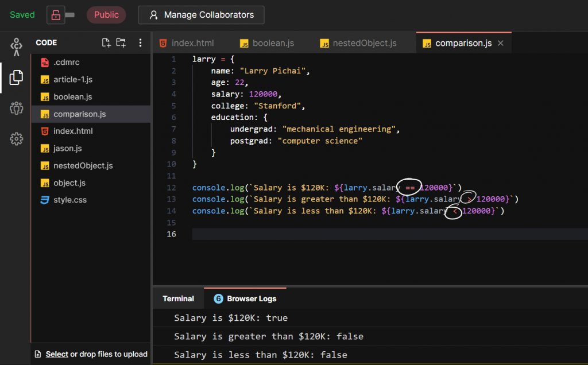Toggle the padlock icon near Saved

(56, 14)
